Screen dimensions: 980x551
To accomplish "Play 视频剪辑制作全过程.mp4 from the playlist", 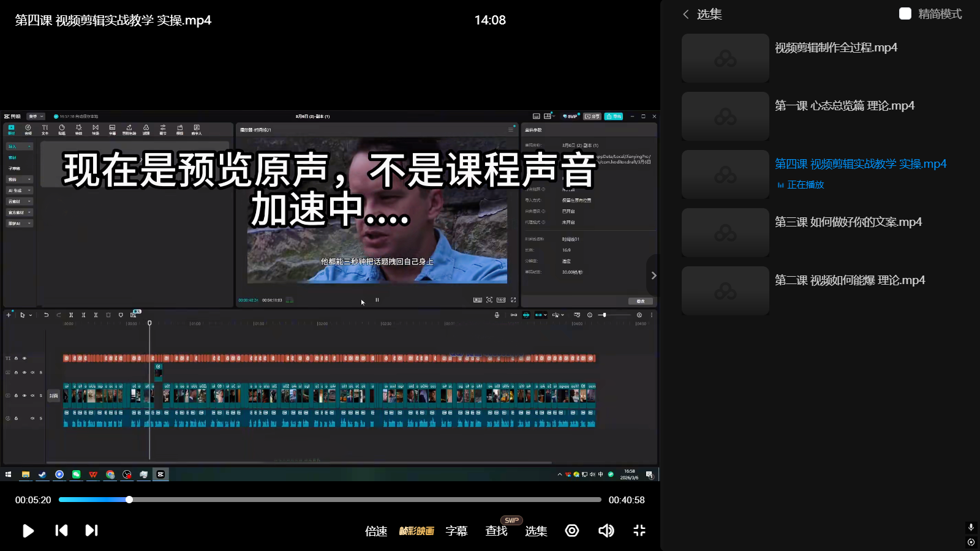I will [x=835, y=48].
